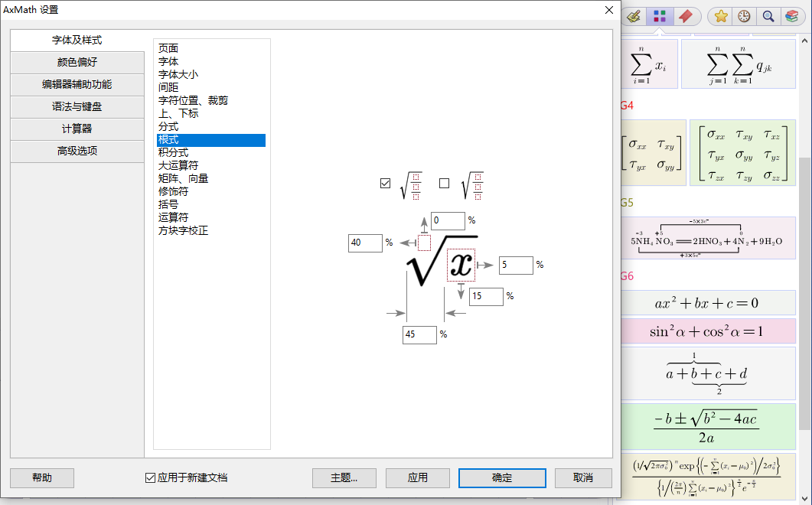Select the quadratic formula ax²+bx+c=0 sample
812x505 pixels.
coord(707,303)
